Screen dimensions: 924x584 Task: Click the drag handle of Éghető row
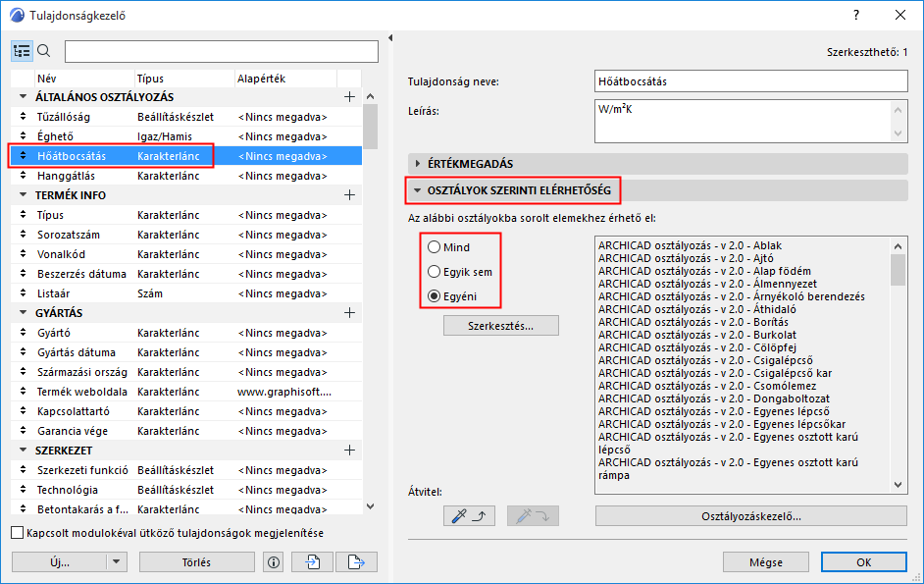pos(23,135)
